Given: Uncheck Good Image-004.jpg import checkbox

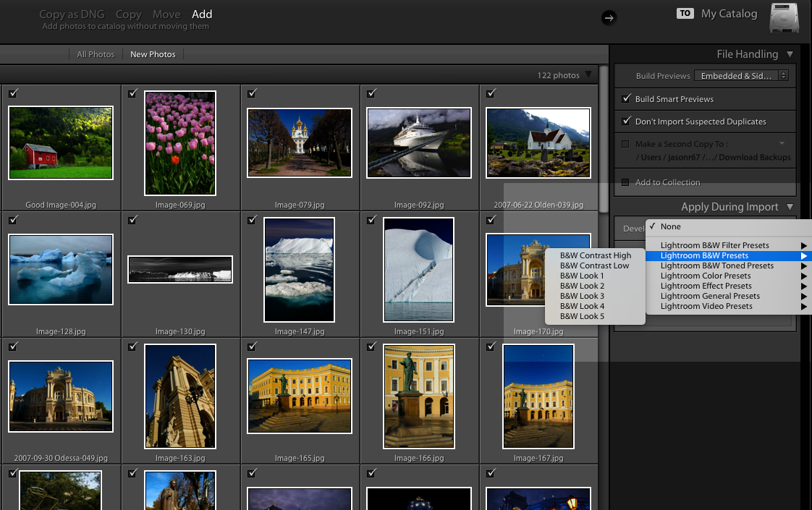Looking at the screenshot, I should point(14,93).
